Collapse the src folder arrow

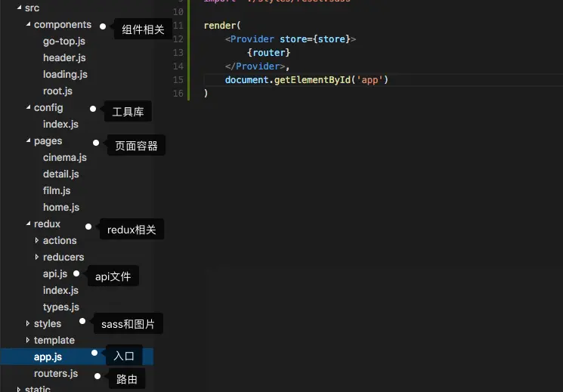click(19, 8)
